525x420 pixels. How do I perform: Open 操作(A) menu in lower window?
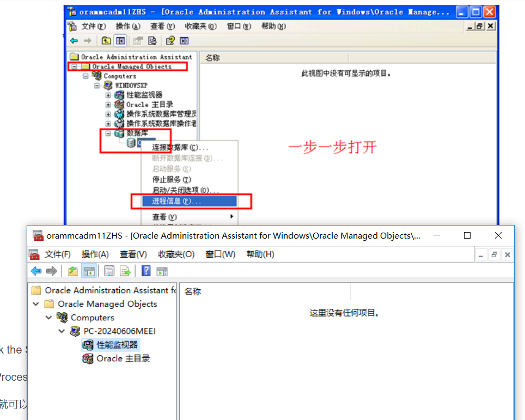[95, 254]
